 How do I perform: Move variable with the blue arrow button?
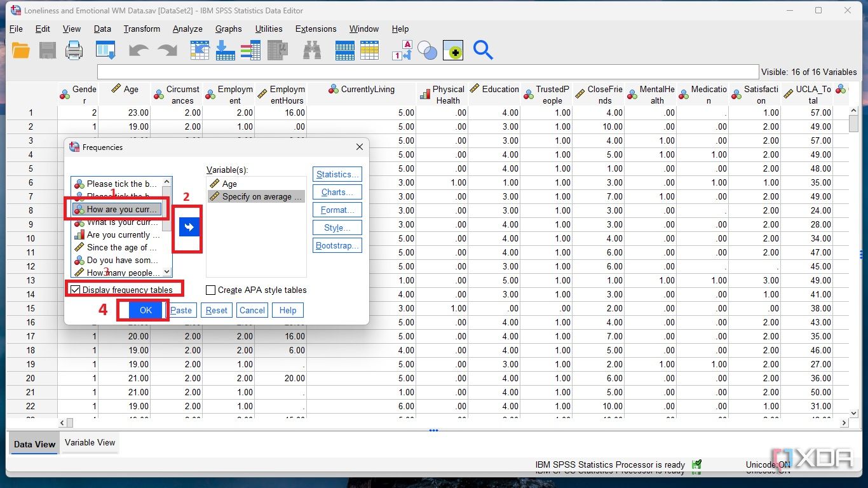(x=189, y=227)
